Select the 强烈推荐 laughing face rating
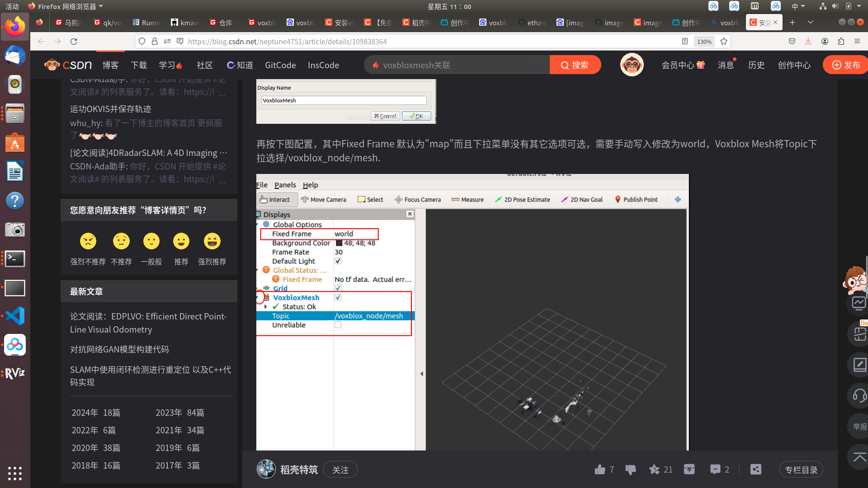Viewport: 868px width, 488px height. (x=212, y=241)
